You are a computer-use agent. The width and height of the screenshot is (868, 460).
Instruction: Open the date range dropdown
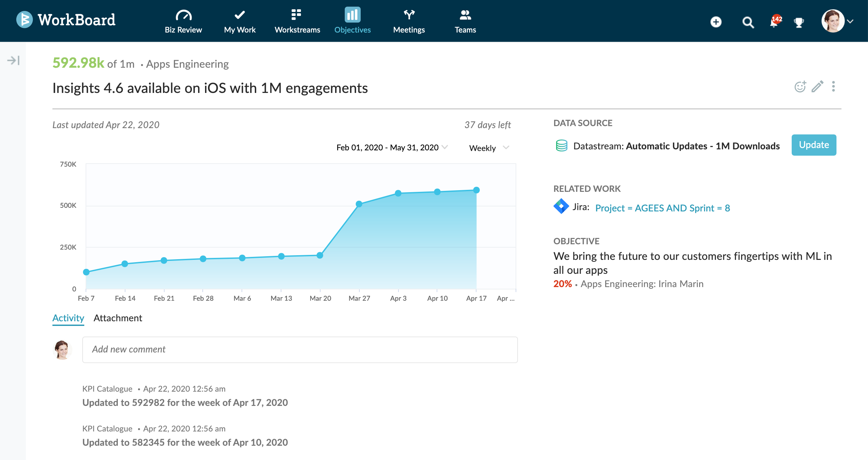coord(392,147)
